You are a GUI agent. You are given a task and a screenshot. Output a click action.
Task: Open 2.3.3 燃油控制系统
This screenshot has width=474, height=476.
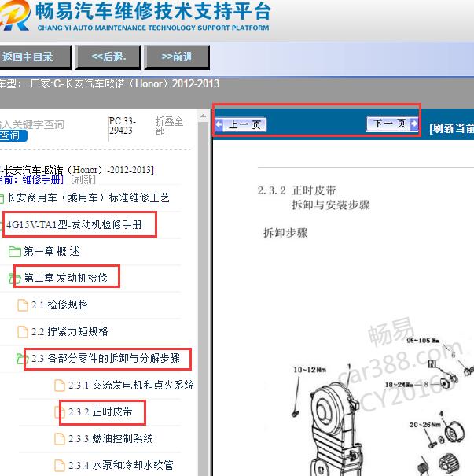[111, 439]
